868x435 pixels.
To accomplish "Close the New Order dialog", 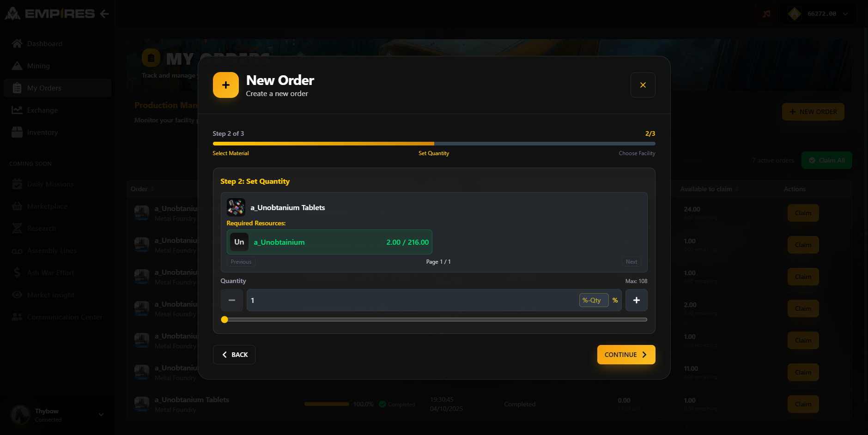I will tap(643, 85).
